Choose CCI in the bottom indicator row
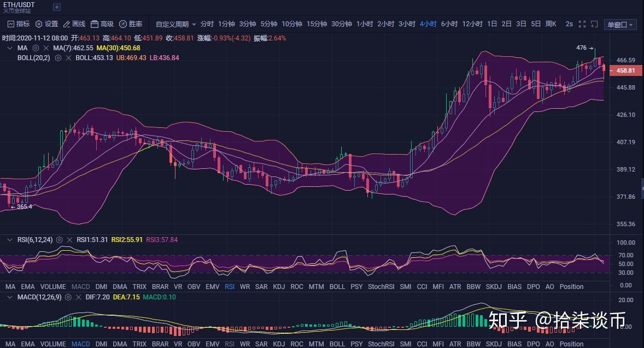This screenshot has width=644, height=348. click(x=422, y=344)
